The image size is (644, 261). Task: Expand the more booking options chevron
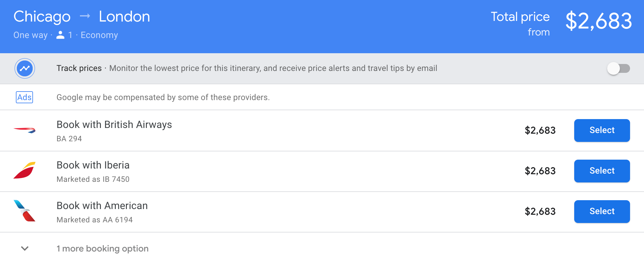coord(25,248)
